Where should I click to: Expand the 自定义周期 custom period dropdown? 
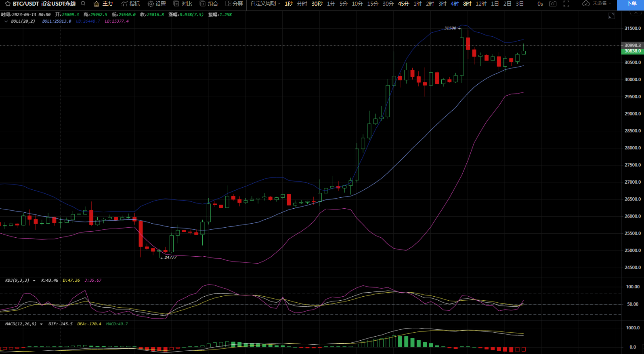265,4
